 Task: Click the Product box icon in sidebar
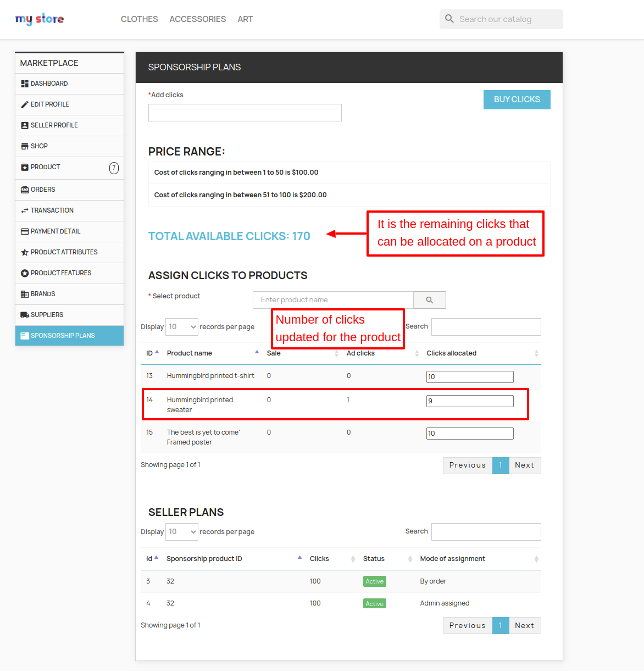(25, 167)
